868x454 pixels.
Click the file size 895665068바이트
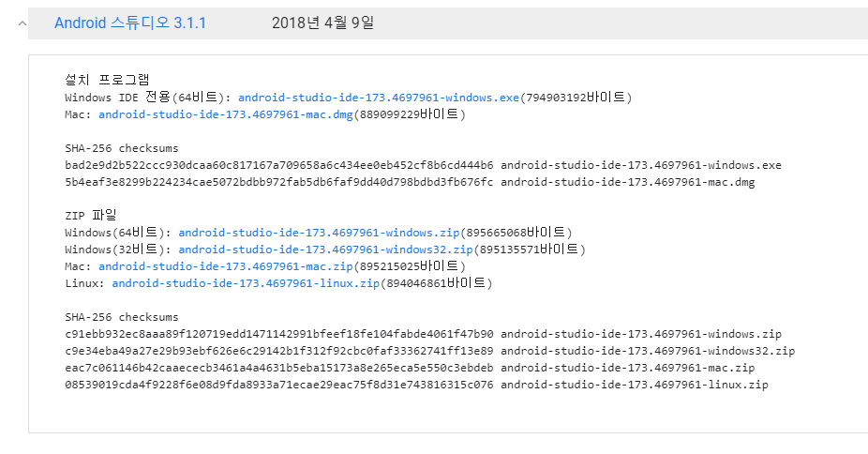516,233
